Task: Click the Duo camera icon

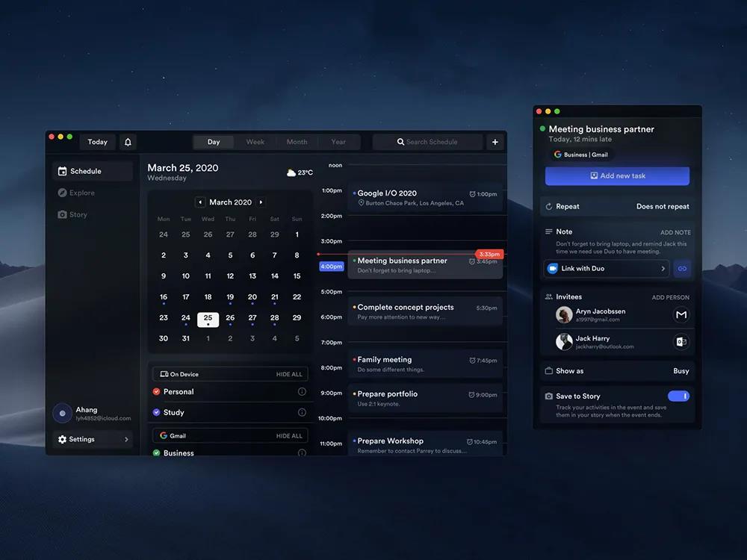Action: point(553,269)
